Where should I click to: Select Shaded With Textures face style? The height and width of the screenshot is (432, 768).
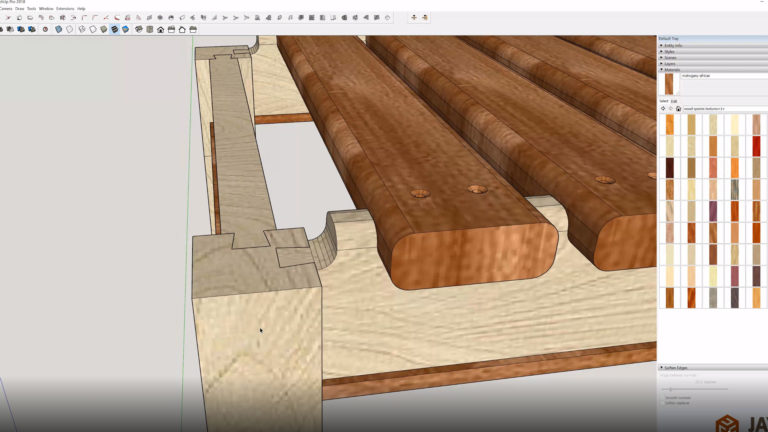(114, 29)
